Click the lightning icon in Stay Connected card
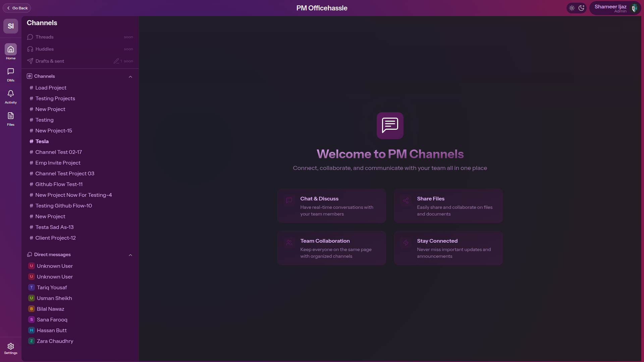This screenshot has height=362, width=644. tap(406, 243)
